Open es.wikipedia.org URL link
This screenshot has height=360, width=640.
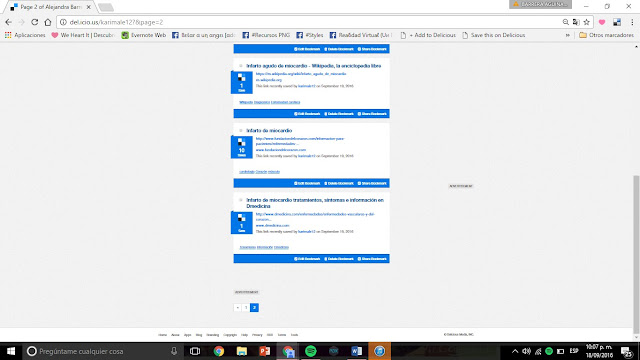269,80
